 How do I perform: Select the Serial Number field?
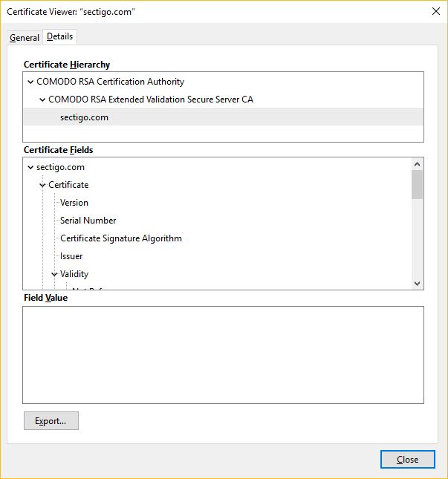click(88, 221)
